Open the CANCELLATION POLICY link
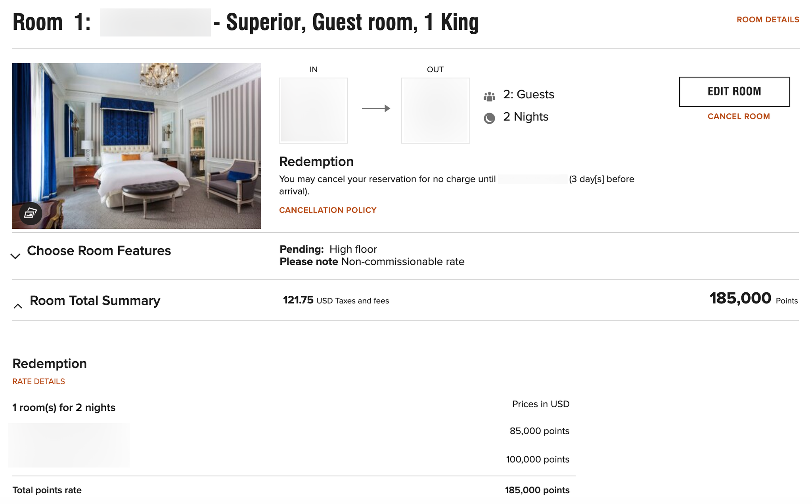The height and width of the screenshot is (504, 812). click(x=327, y=210)
